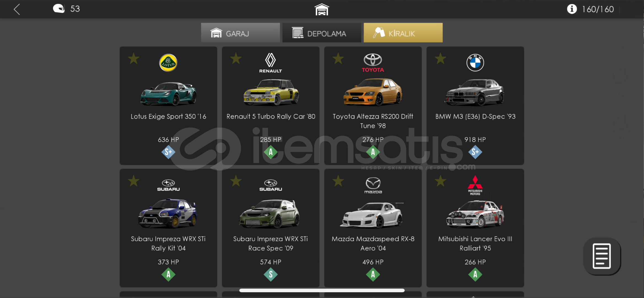Toggle favorite star on Lotus Exige card
Image resolution: width=644 pixels, height=298 pixels.
click(134, 58)
